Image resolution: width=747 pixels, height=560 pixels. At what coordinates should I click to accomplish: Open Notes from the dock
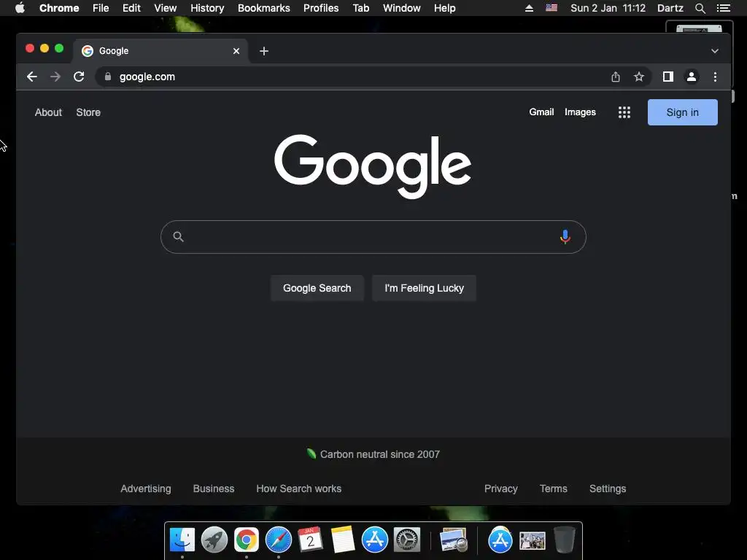click(343, 540)
